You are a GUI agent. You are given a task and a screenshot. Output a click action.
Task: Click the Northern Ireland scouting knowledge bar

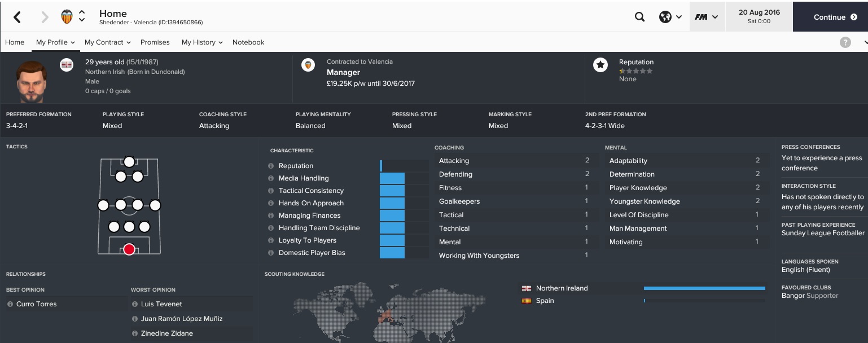[704, 288]
